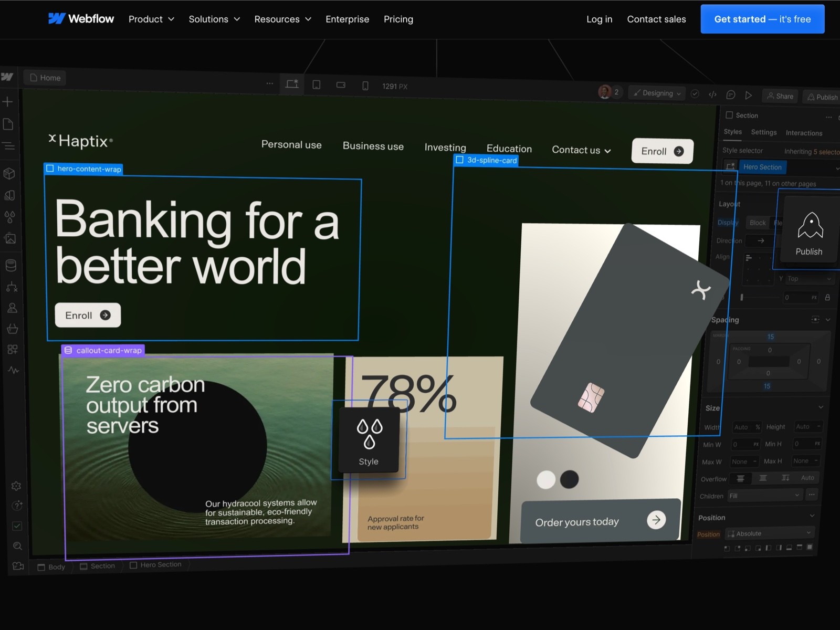
Task: Open the Home page selector
Action: click(45, 78)
